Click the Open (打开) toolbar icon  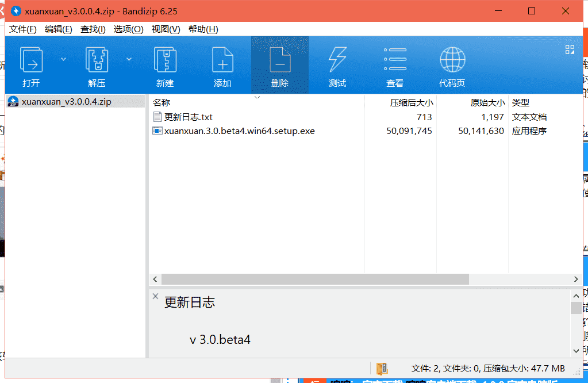point(31,60)
